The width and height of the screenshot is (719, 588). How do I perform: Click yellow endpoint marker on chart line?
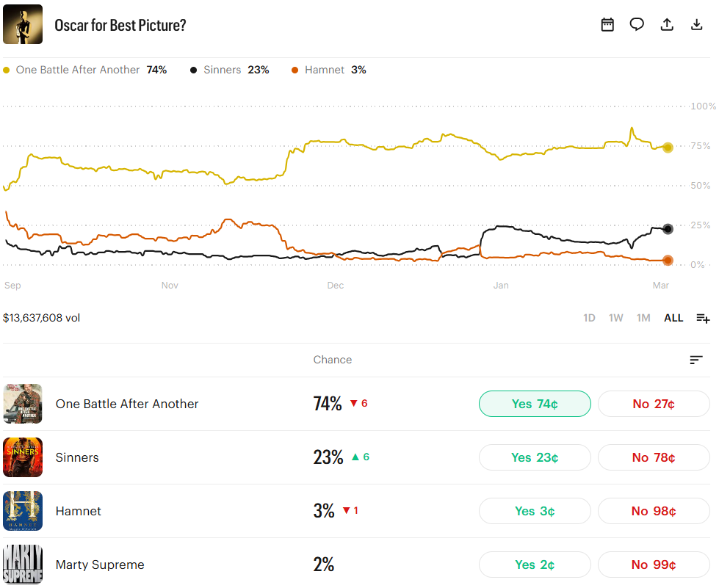tap(668, 148)
